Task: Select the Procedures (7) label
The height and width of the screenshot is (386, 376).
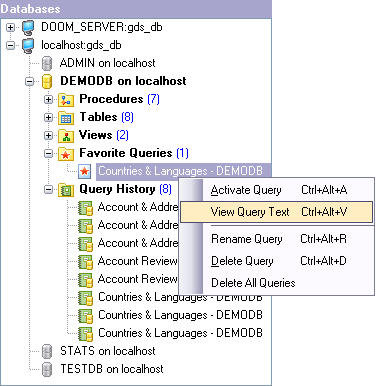Action: click(119, 99)
